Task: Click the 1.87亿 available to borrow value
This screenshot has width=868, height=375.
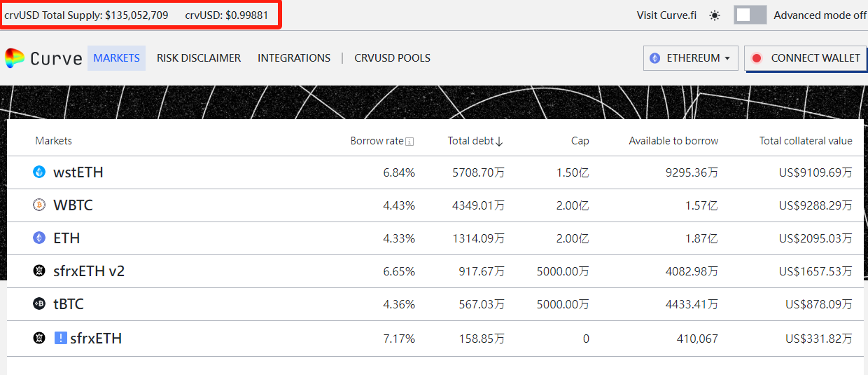Action: click(x=701, y=238)
